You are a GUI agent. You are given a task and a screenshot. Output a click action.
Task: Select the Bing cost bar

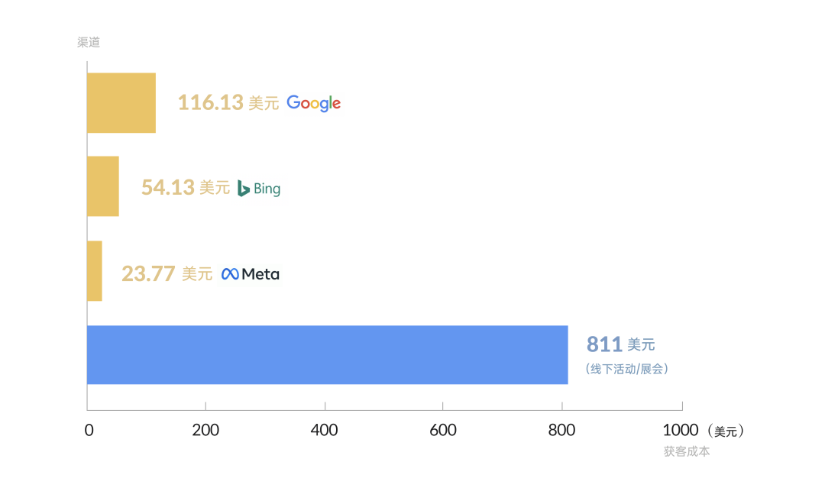click(103, 186)
